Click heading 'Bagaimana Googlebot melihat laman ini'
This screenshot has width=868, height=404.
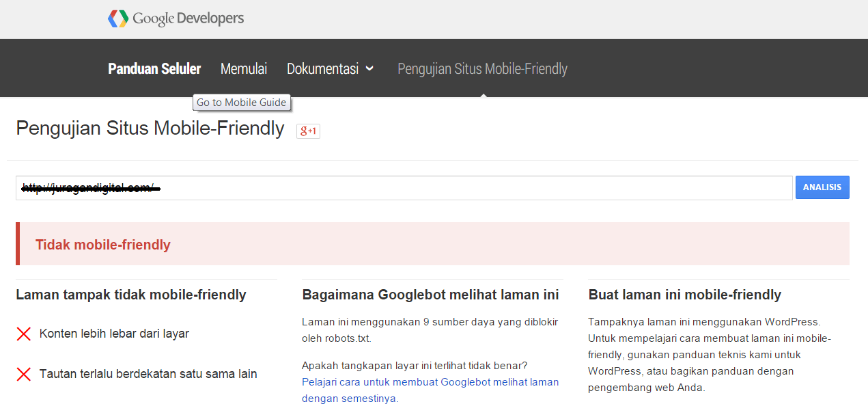430,295
